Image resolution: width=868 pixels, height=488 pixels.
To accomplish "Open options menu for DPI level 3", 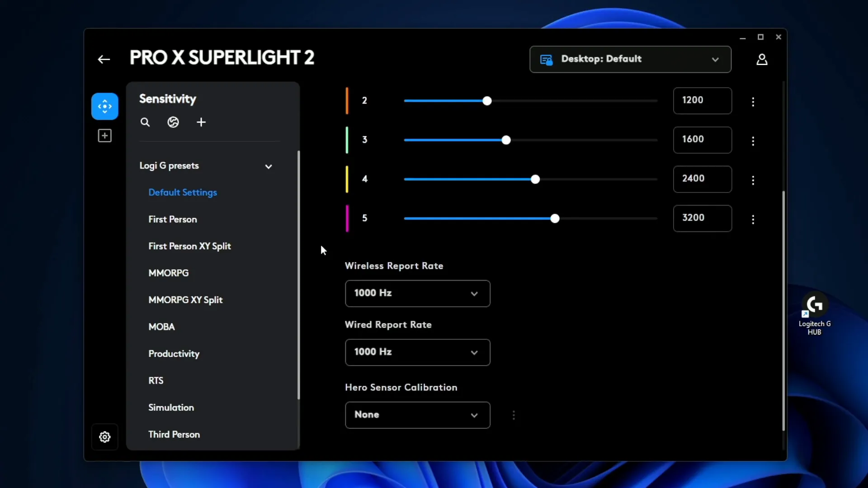I will [753, 141].
